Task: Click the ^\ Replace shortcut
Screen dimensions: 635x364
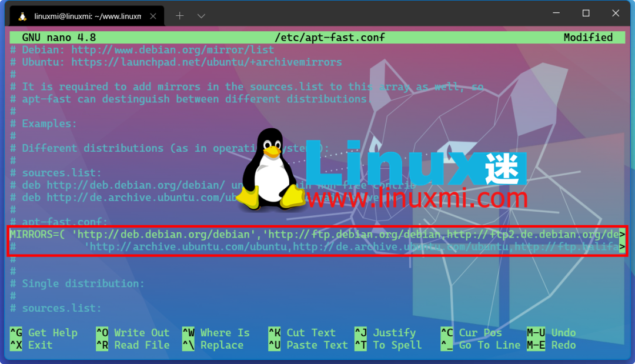Action: (213, 345)
